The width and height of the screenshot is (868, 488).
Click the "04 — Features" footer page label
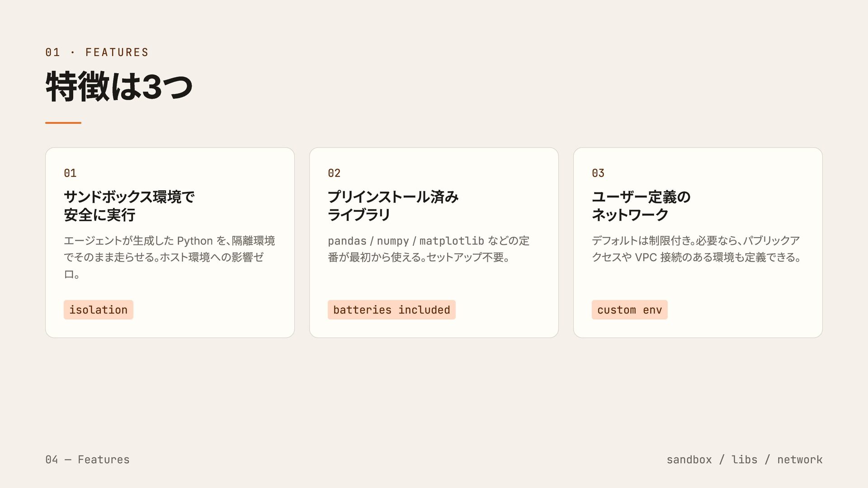click(87, 460)
